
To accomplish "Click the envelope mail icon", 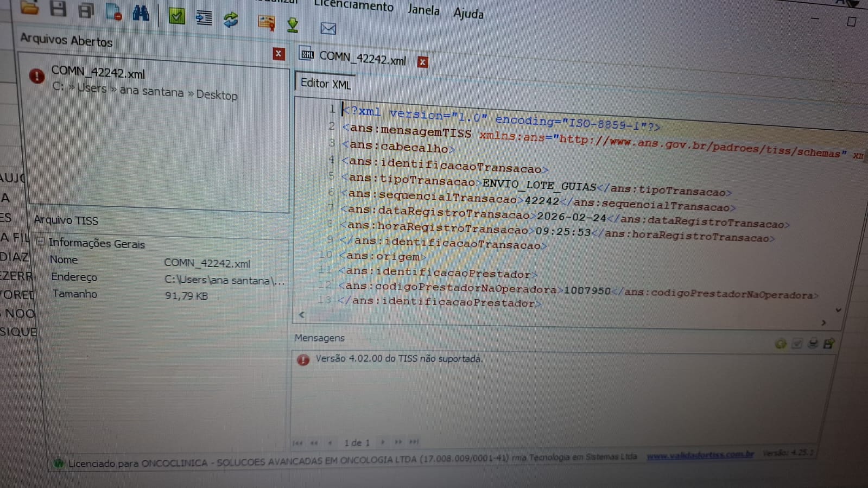I will pyautogui.click(x=328, y=28).
